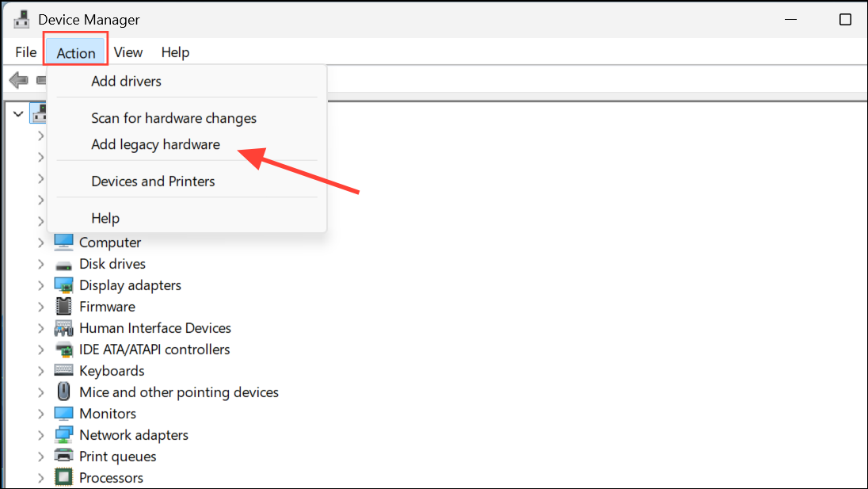This screenshot has height=489, width=868.
Task: Open the View menu
Action: tap(128, 52)
